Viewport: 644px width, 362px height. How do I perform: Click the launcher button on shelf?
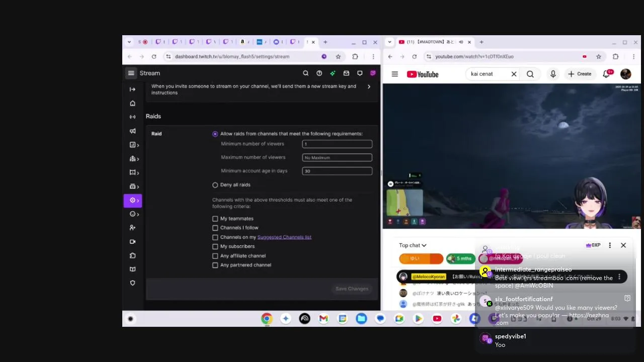(130, 319)
